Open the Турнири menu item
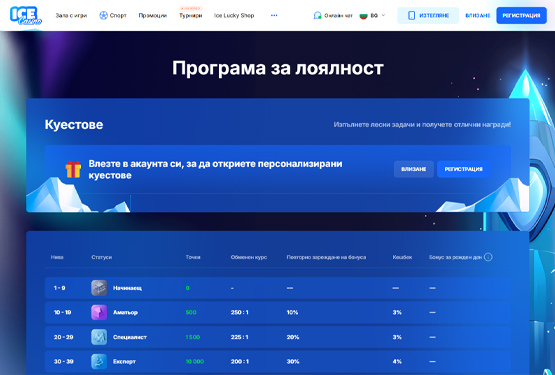The width and height of the screenshot is (555, 375). click(190, 16)
